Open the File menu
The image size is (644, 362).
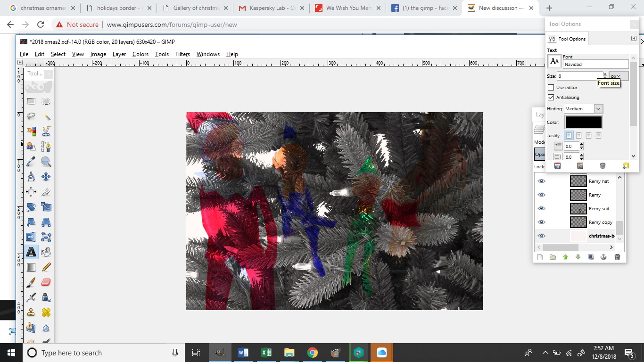tap(24, 54)
